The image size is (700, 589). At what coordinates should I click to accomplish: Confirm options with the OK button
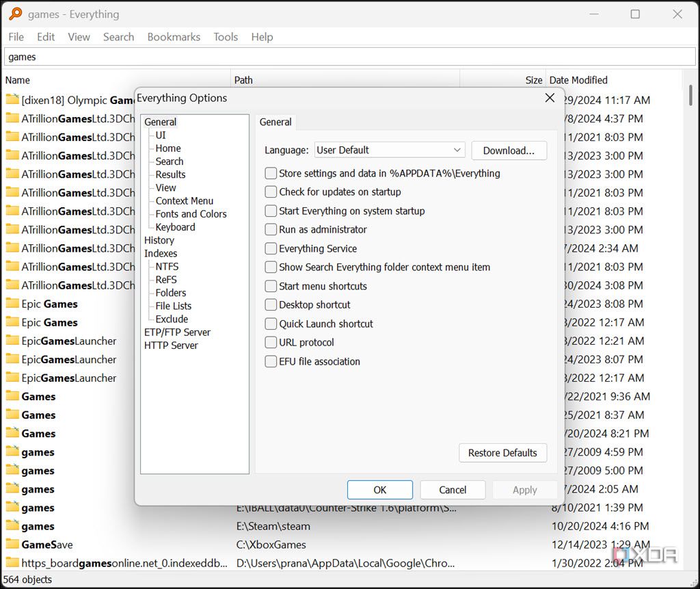pyautogui.click(x=380, y=490)
